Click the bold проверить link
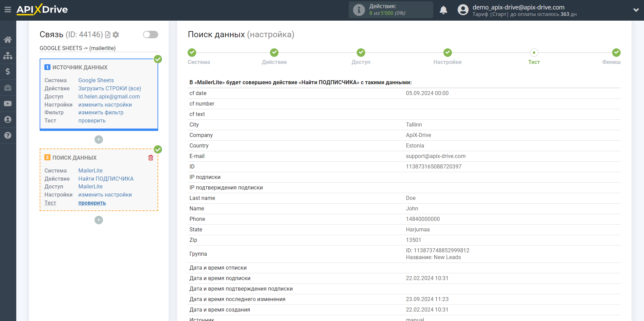This screenshot has height=321, width=644. (x=92, y=203)
